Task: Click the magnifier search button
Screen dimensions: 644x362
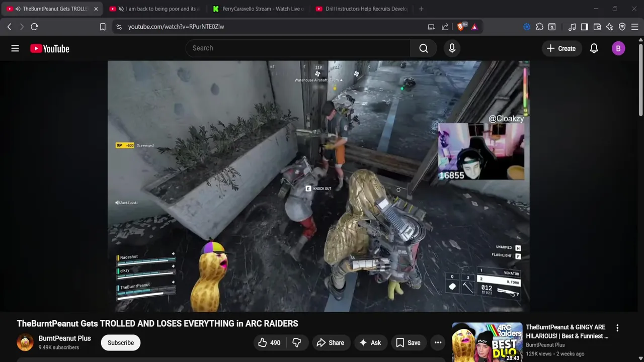Action: (424, 48)
